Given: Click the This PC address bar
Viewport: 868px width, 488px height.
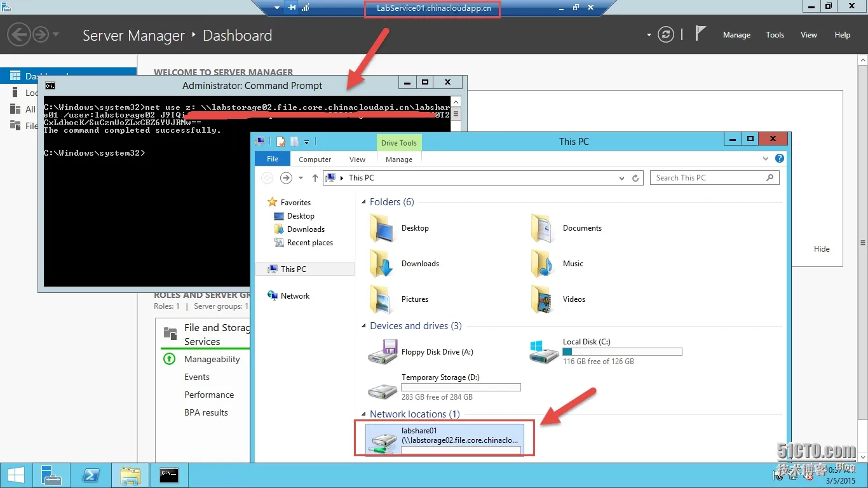Looking at the screenshot, I should (x=470, y=178).
